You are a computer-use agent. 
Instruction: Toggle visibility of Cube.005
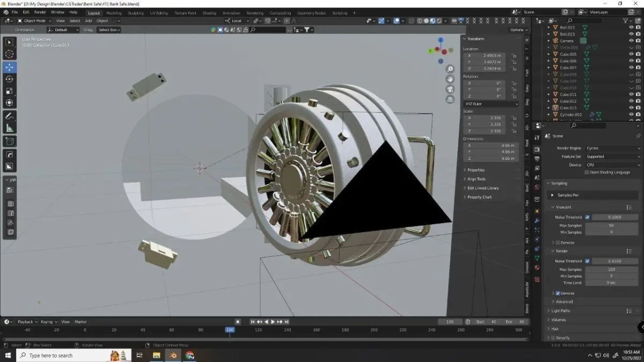(631, 54)
